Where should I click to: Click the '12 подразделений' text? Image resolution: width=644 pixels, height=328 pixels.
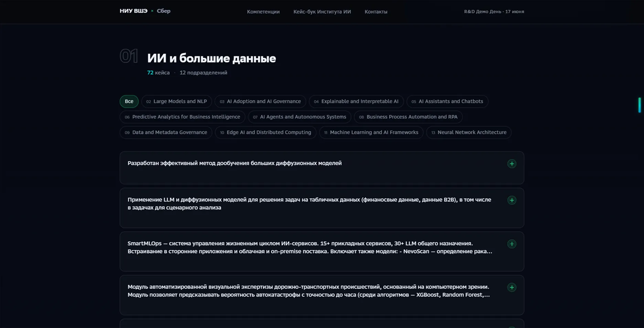click(x=203, y=73)
